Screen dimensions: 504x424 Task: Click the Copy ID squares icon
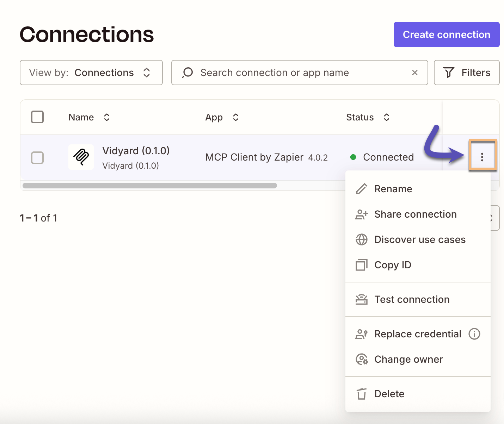pyautogui.click(x=362, y=265)
